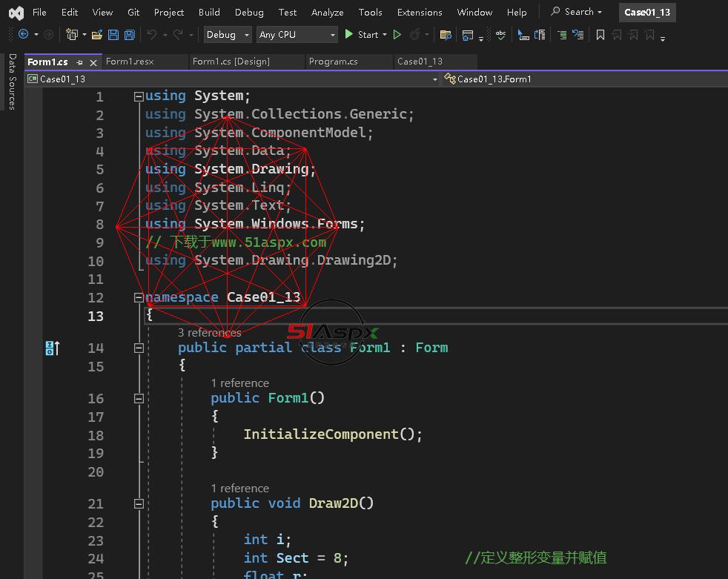Click the Redo arrow icon
This screenshot has width=728, height=579.
[x=178, y=34]
